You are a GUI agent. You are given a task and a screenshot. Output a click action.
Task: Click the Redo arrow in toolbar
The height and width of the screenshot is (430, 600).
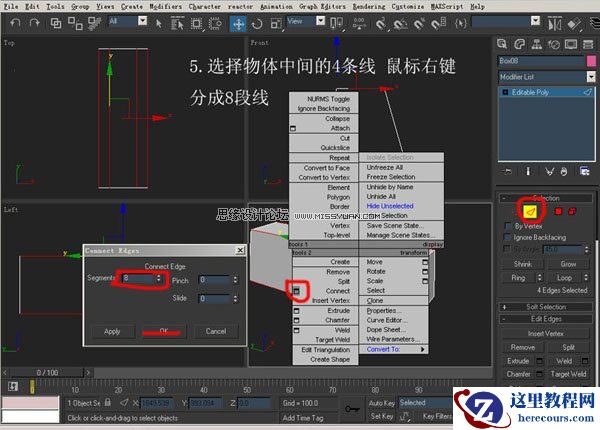[34, 23]
